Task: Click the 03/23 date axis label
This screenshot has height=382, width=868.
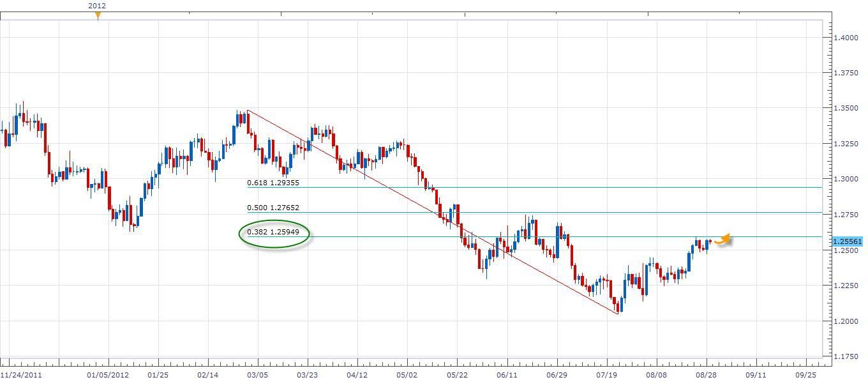Action: 307,375
